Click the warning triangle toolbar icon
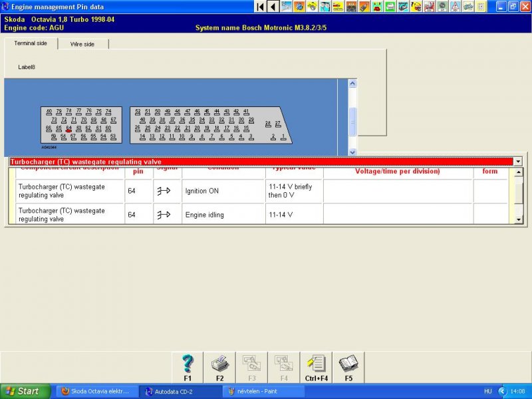The height and width of the screenshot is (399, 532). (456, 7)
